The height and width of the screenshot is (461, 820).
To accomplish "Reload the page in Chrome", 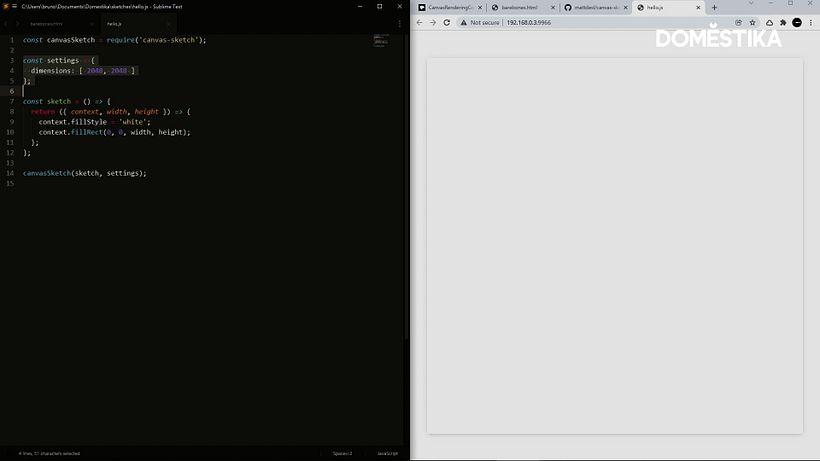I will [x=447, y=22].
